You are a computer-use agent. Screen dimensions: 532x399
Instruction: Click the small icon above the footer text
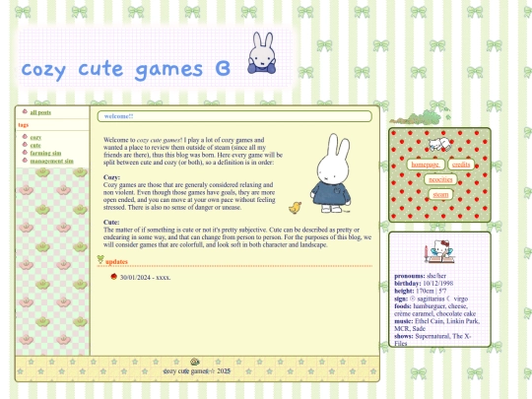(195, 362)
